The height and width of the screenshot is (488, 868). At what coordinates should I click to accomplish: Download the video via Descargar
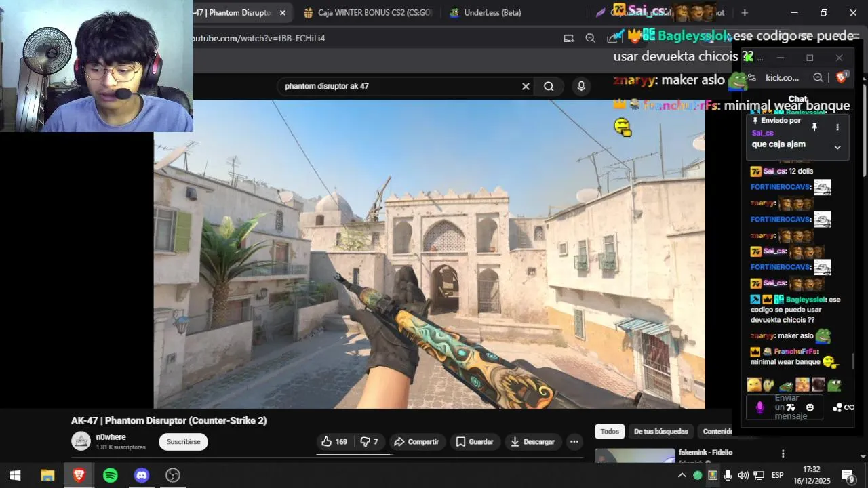coord(532,442)
